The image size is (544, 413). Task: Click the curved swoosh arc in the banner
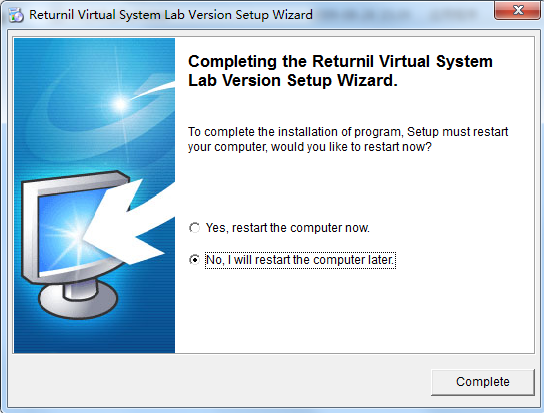click(153, 88)
